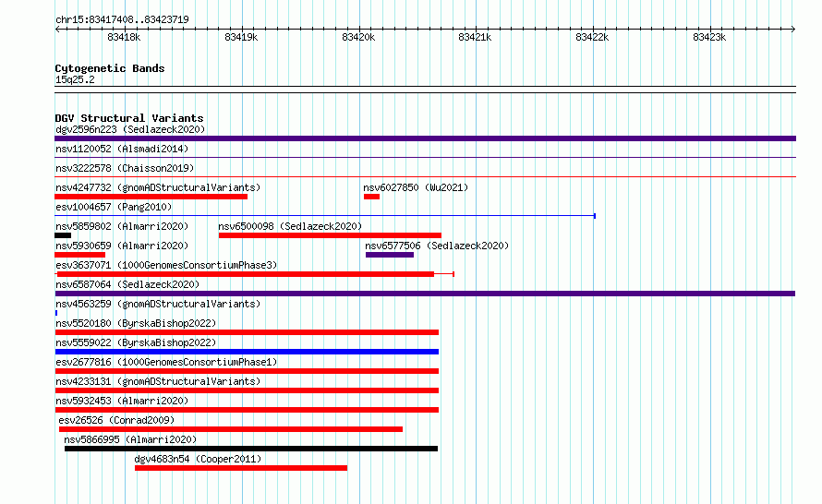Click the black bar under nsv5866995

pos(251,449)
